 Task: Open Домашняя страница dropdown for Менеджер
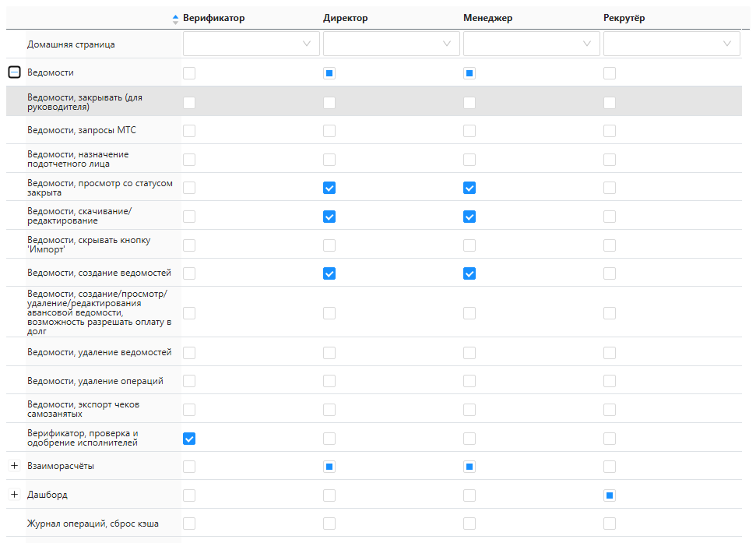coord(531,44)
